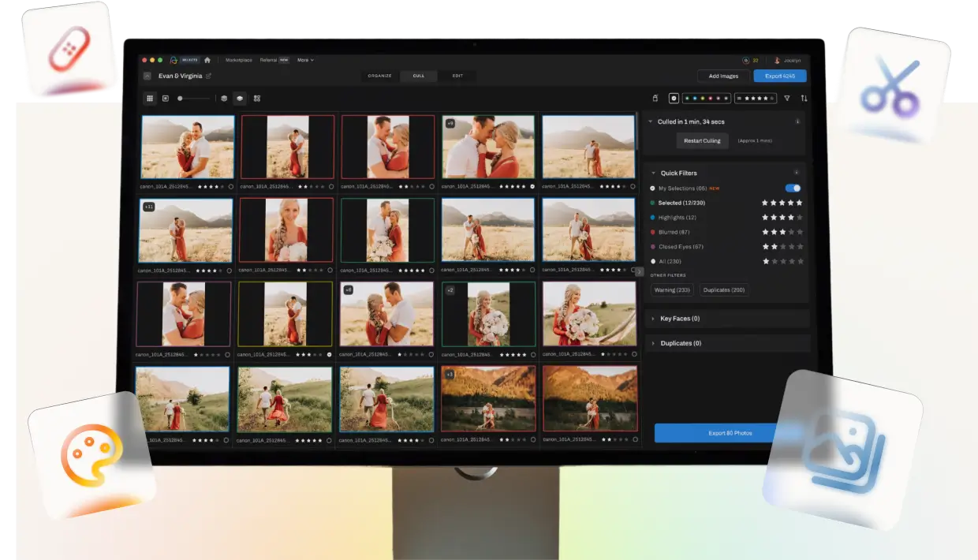978x560 pixels.
Task: Enable the green color label filter dot
Action: pos(687,98)
